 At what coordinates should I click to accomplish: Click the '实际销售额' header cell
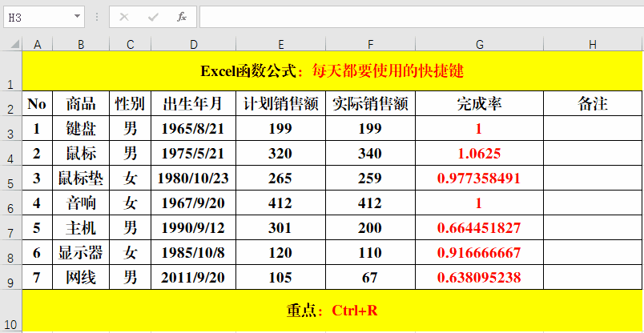pos(371,103)
